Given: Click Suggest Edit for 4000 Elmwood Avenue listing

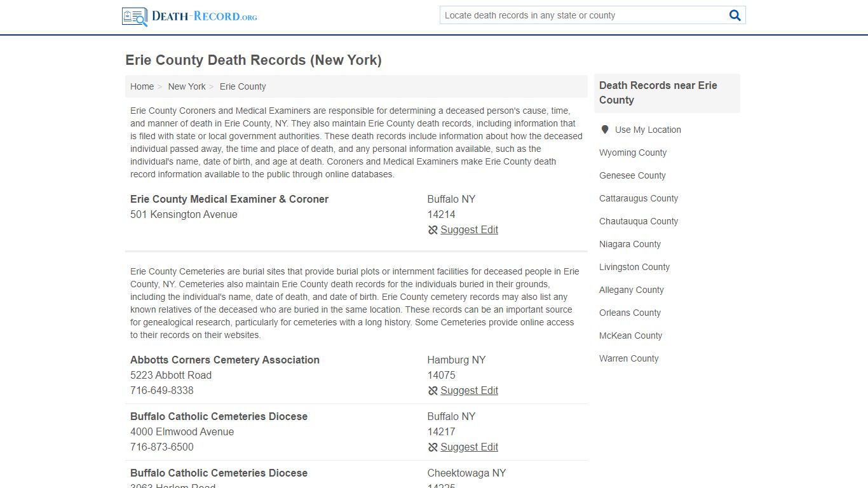Looking at the screenshot, I should coord(469,447).
